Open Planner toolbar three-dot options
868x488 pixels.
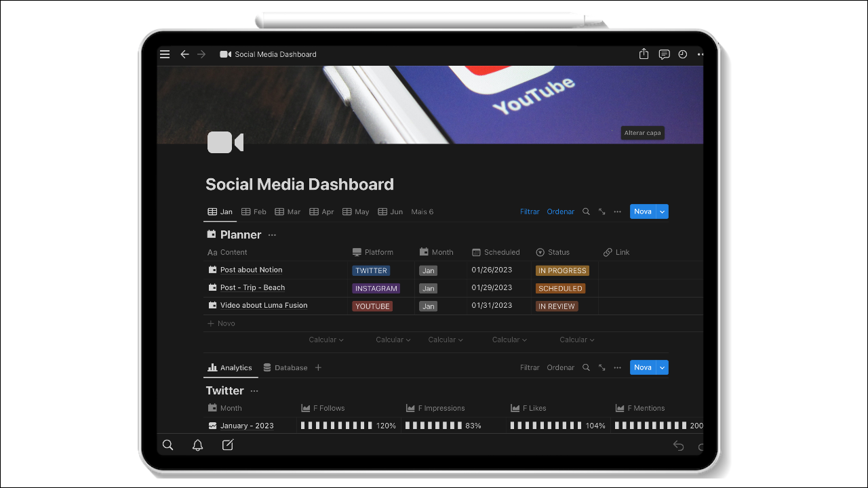(617, 211)
